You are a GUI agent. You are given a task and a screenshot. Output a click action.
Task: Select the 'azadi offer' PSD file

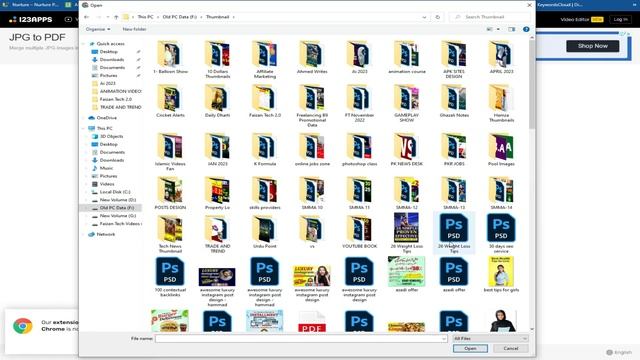pyautogui.click(x=454, y=275)
